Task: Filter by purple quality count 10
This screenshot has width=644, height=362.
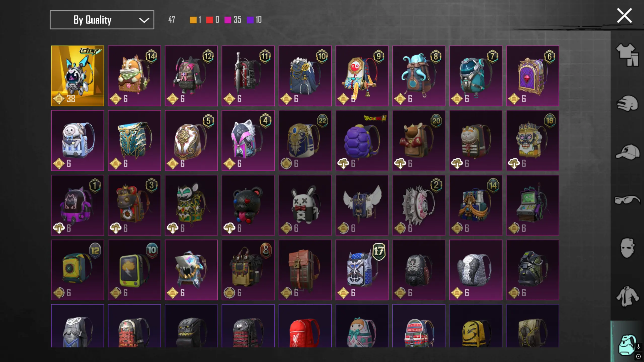Action: (254, 20)
